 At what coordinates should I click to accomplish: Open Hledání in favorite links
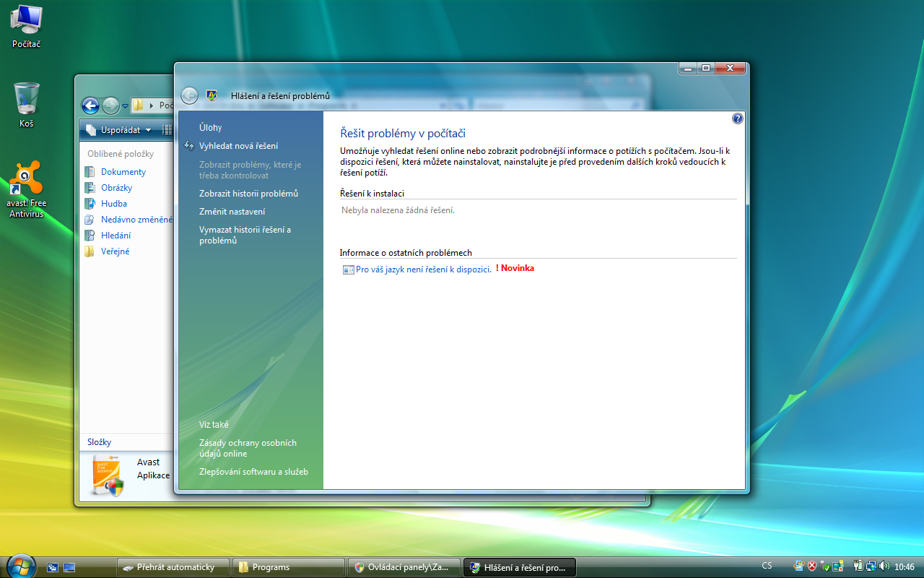(x=115, y=236)
